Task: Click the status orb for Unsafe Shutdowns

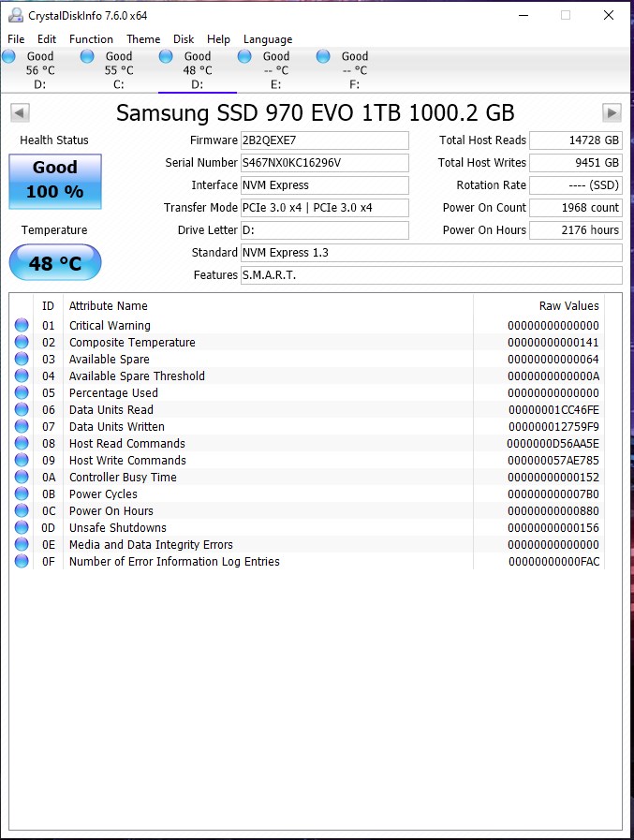Action: tap(22, 527)
